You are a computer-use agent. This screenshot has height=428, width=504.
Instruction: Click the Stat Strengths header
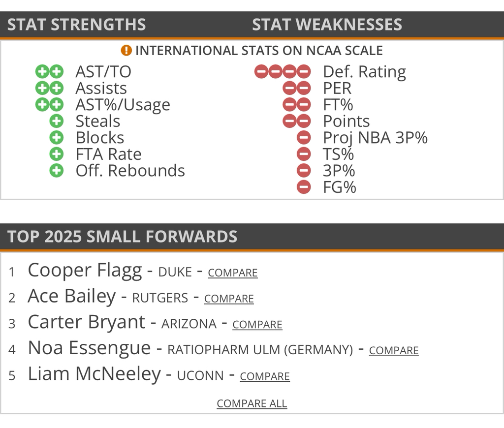(77, 25)
